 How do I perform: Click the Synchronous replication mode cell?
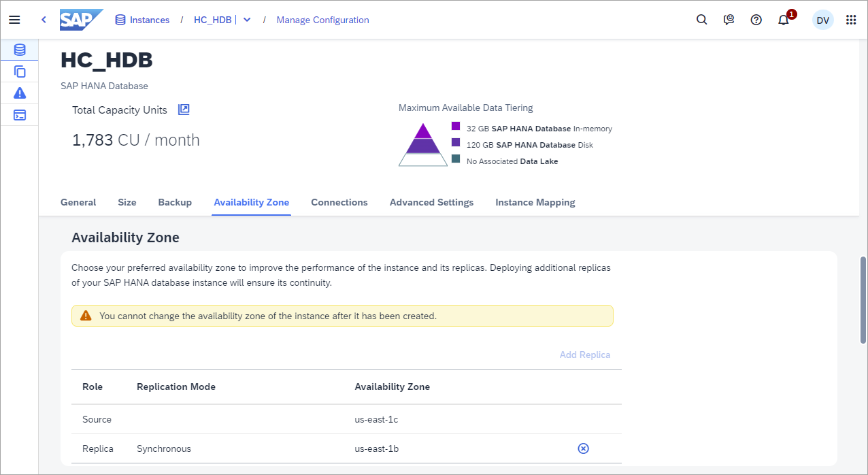164,448
